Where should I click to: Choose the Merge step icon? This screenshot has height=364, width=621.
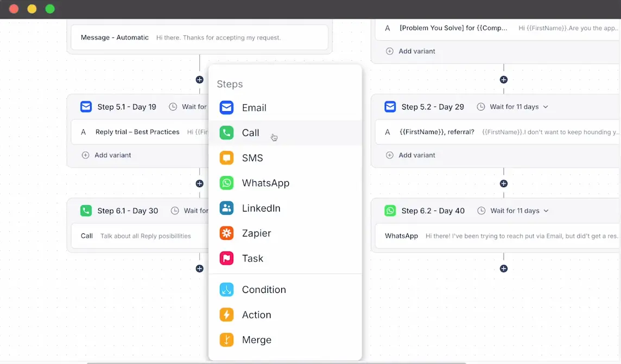click(226, 340)
